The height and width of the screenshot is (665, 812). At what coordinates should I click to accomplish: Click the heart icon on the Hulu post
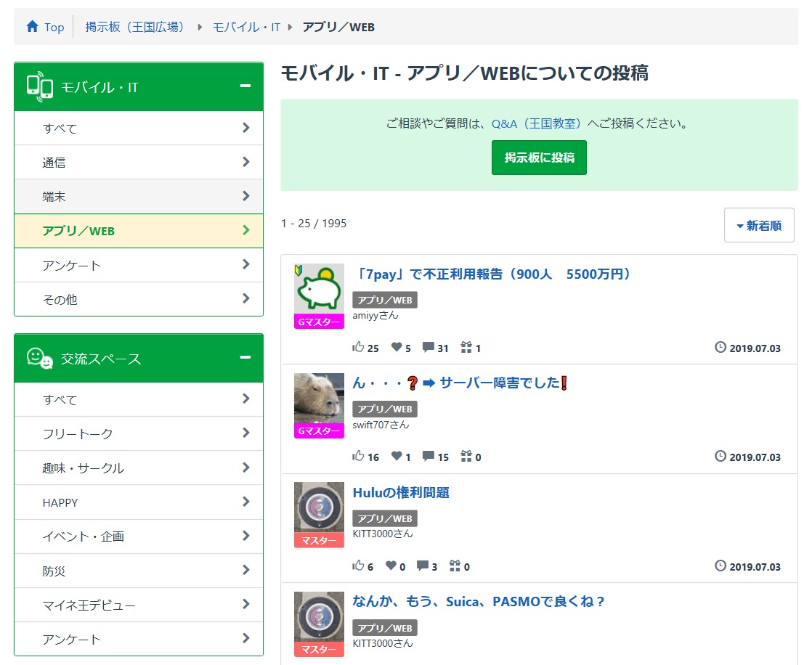[391, 566]
